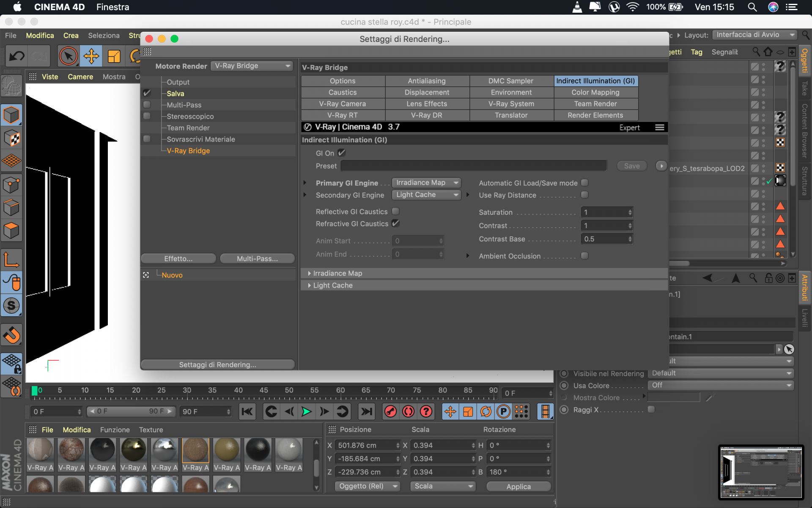Click the Effetto... button
This screenshot has width=812, height=508.
coord(178,259)
